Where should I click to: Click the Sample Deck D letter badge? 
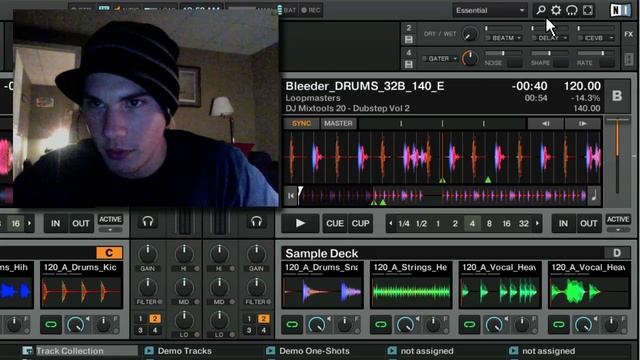(617, 253)
